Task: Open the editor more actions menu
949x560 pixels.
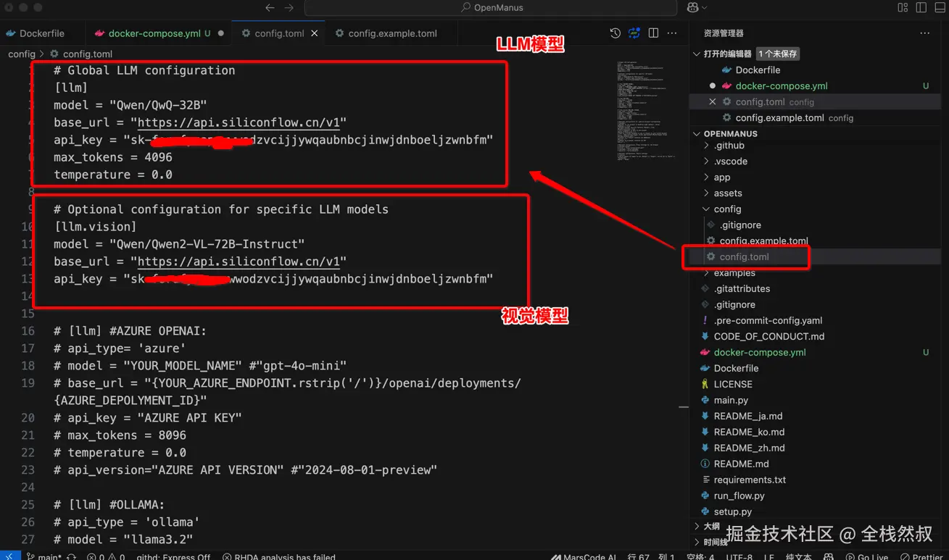Action: point(672,33)
